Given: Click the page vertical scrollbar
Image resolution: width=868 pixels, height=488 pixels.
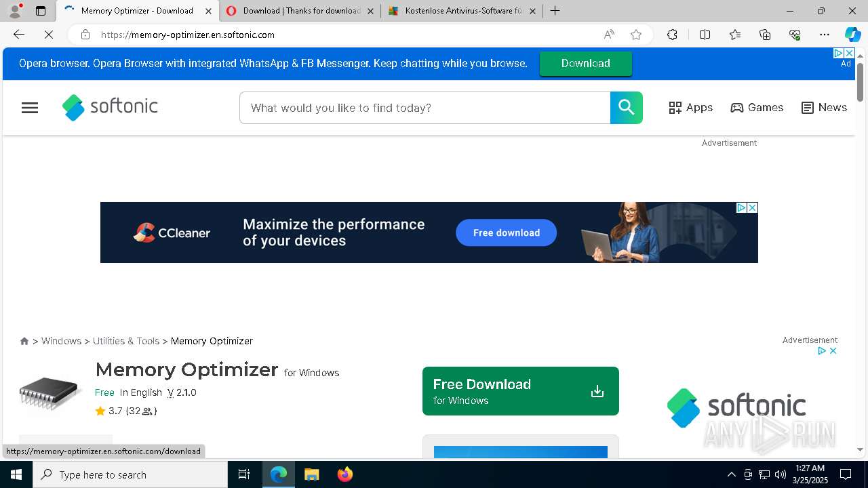Looking at the screenshot, I should [x=860, y=81].
